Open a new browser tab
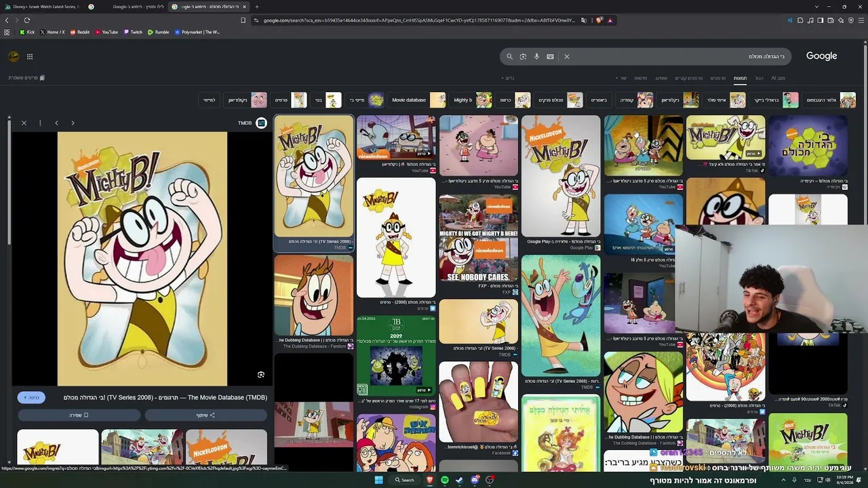Screen dimensions: 868x488 point(257,7)
